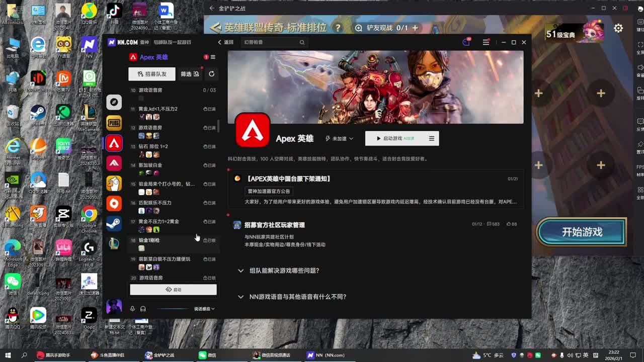Image resolution: width=644 pixels, height=362 pixels.
Task: Open the user avatar in NN sidebar
Action: pos(114,306)
